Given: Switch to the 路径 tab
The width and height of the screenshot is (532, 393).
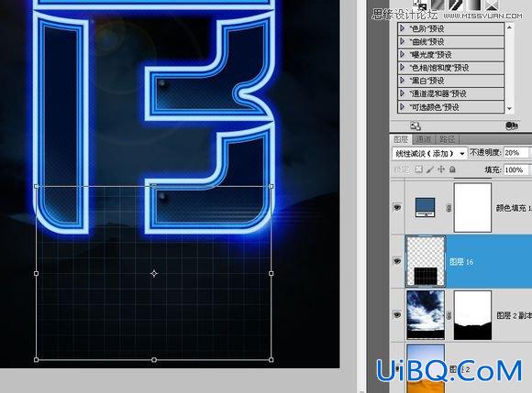Looking at the screenshot, I should click(x=447, y=139).
